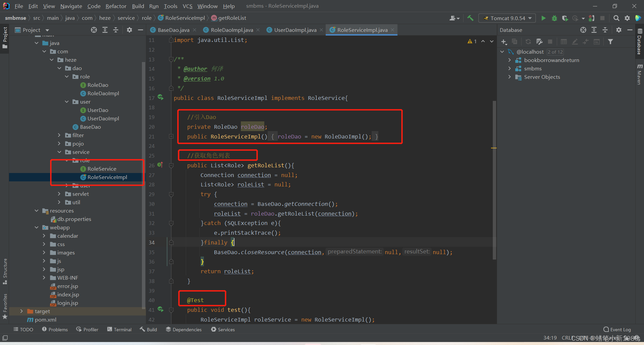The width and height of the screenshot is (644, 345).
Task: Toggle the Favorites tool window
Action: pos(5,306)
